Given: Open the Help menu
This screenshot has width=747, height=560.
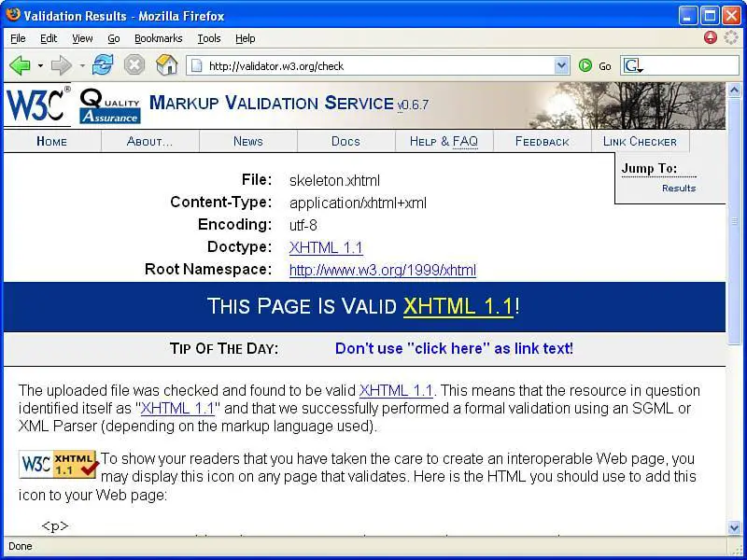Looking at the screenshot, I should (x=246, y=38).
